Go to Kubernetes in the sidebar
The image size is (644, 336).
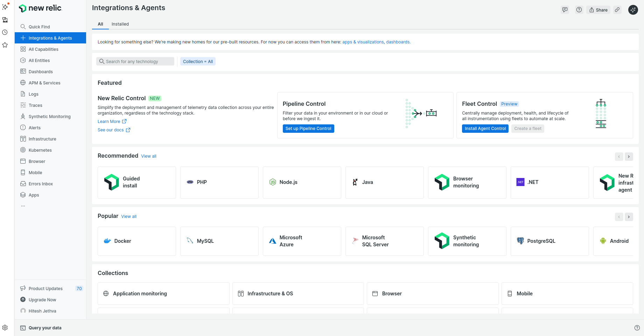click(40, 150)
